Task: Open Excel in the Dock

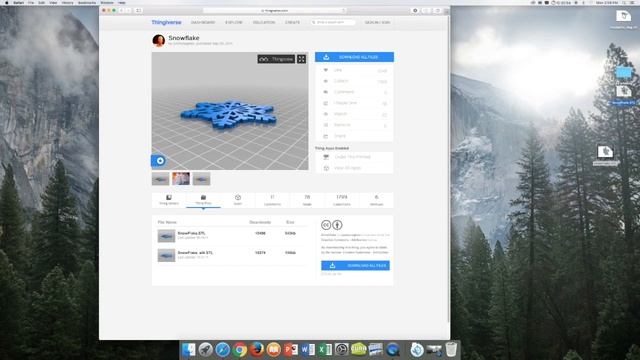Action: (x=324, y=350)
